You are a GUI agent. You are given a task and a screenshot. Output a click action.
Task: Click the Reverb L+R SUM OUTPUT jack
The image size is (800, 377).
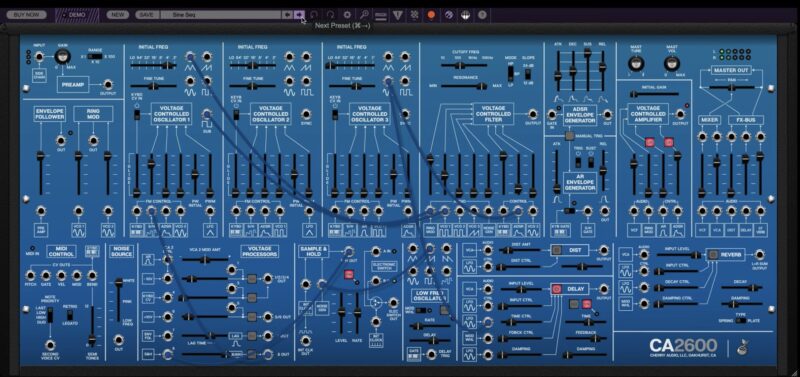pyautogui.click(x=759, y=254)
